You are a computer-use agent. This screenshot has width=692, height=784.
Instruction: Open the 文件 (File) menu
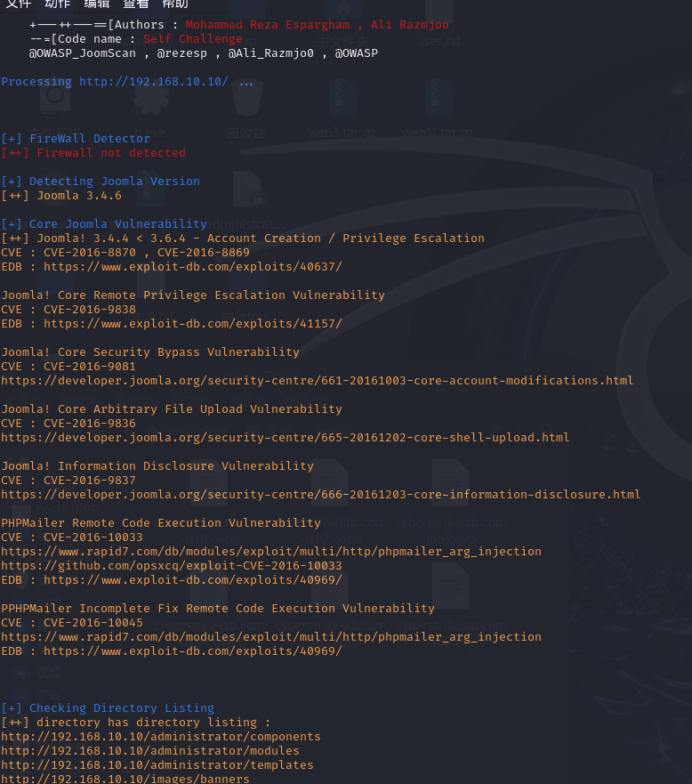19,4
